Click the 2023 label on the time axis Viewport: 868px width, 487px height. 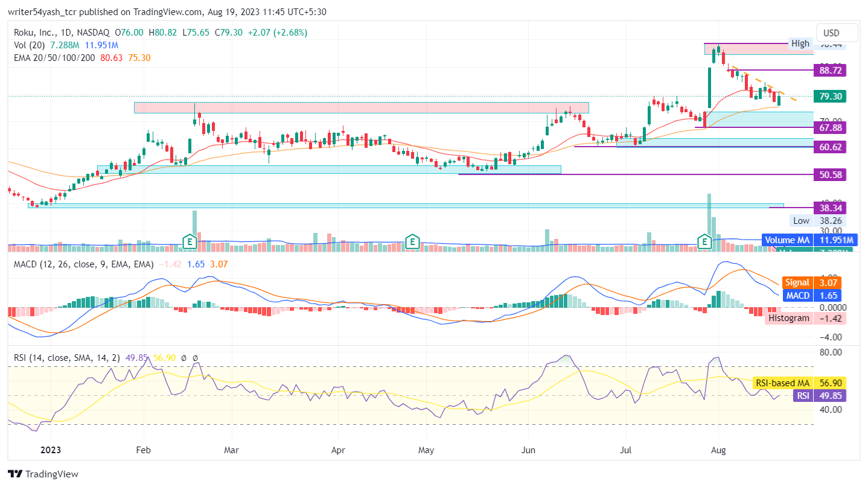coord(51,450)
